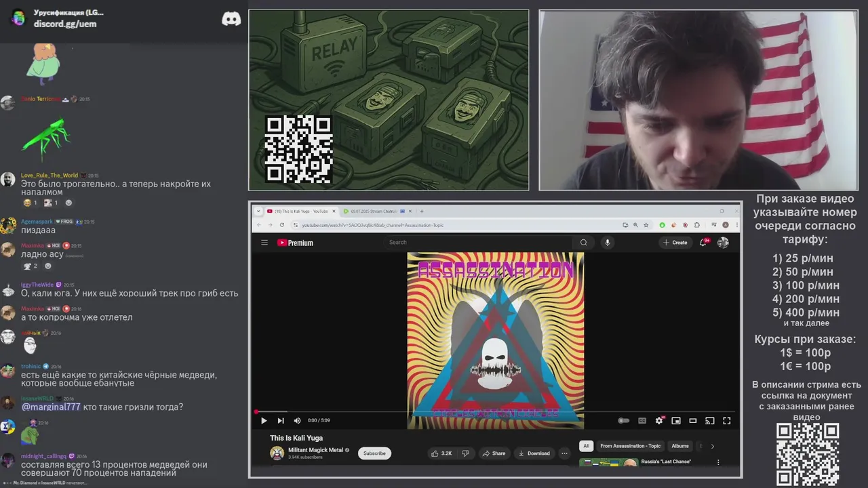Viewport: 868px width, 488px height.
Task: Download the video
Action: coord(534,453)
